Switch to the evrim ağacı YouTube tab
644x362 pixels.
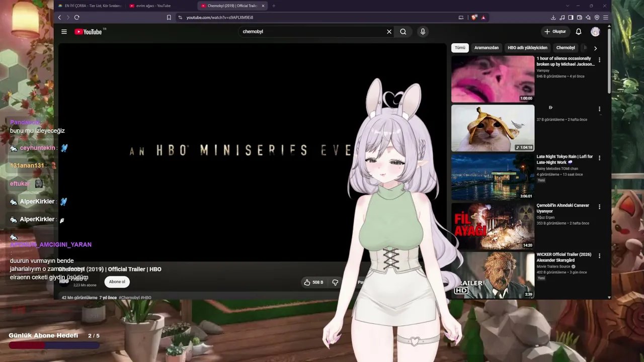(x=161, y=6)
